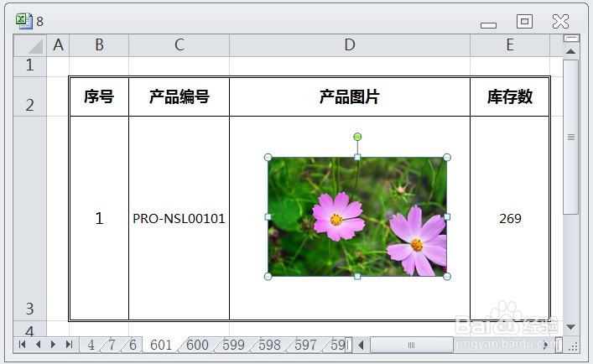Go to previous sheet tab arrow

[x=38, y=345]
